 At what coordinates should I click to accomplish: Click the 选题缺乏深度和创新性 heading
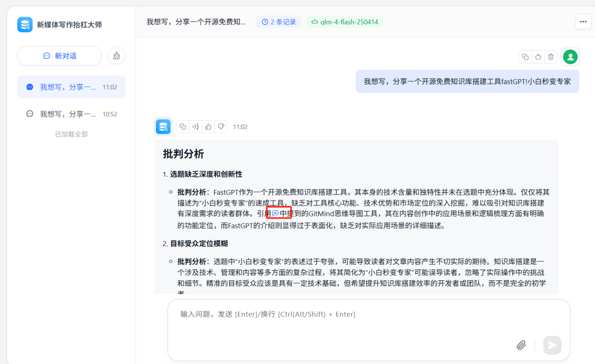click(x=206, y=175)
